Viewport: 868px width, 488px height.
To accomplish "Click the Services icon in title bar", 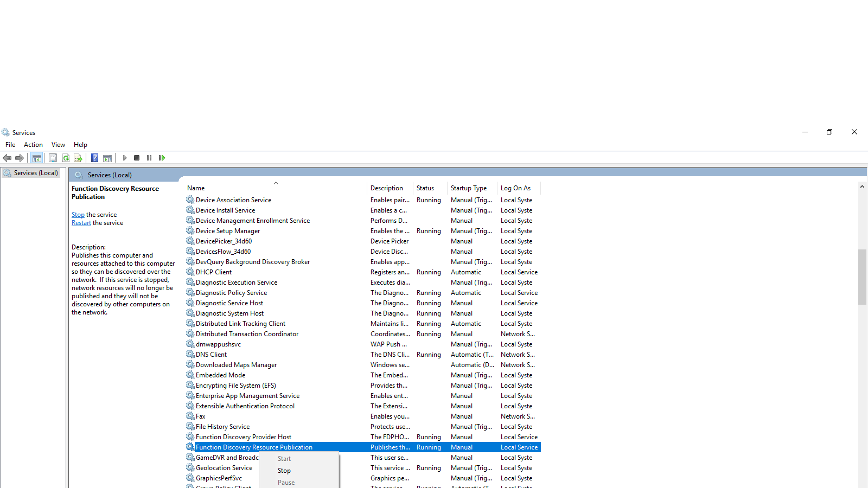I will point(5,132).
